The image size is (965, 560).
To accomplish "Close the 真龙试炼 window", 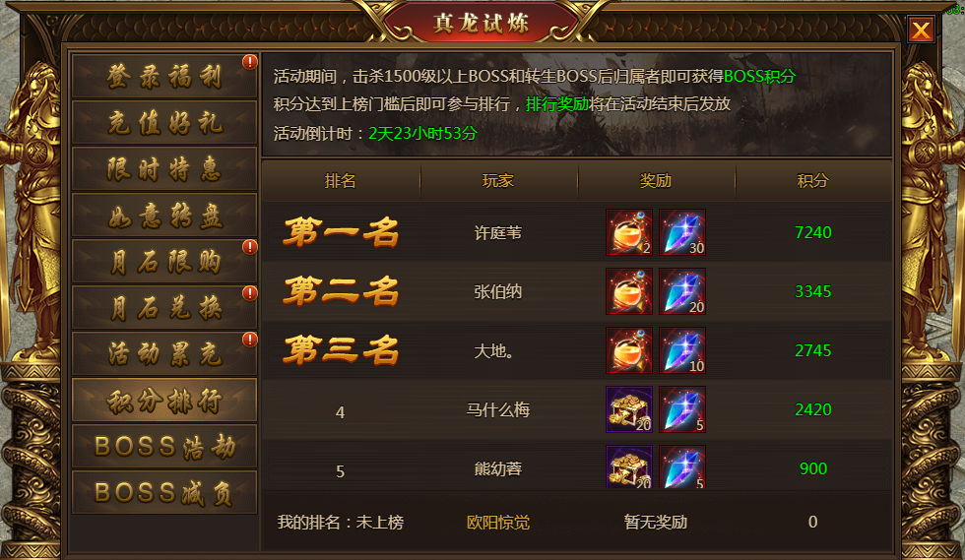I will pyautogui.click(x=921, y=30).
